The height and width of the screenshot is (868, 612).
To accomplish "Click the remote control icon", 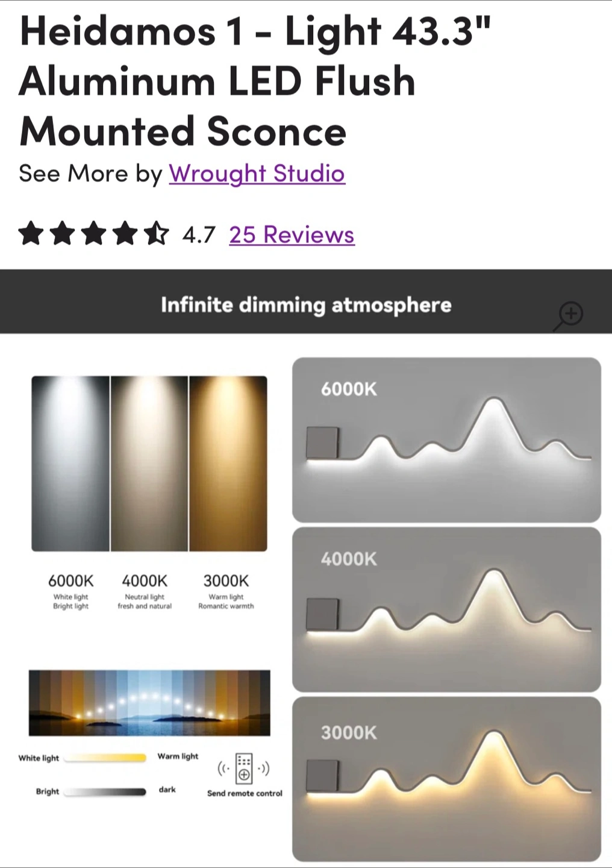I will click(244, 769).
